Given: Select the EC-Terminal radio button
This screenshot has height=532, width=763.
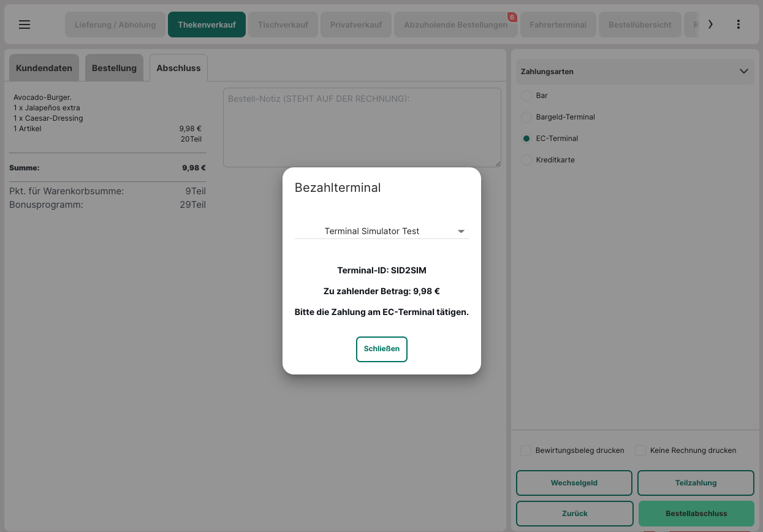Looking at the screenshot, I should (526, 139).
